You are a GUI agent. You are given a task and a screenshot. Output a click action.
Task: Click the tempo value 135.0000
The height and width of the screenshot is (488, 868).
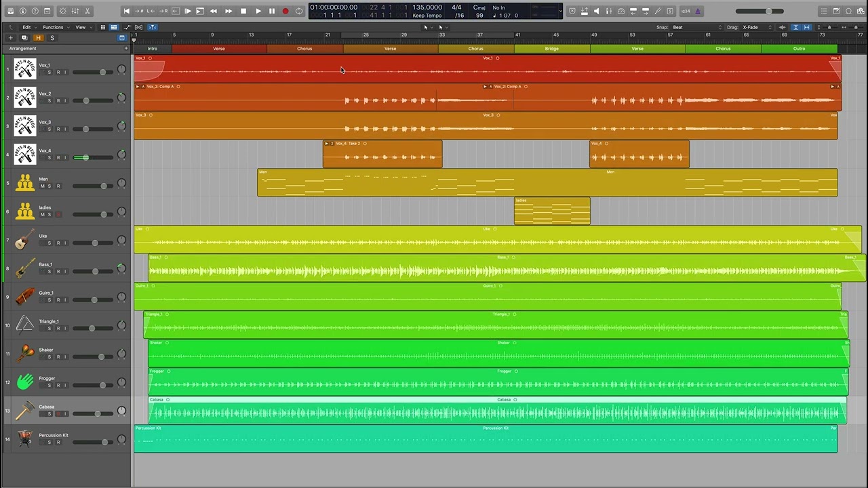427,7
